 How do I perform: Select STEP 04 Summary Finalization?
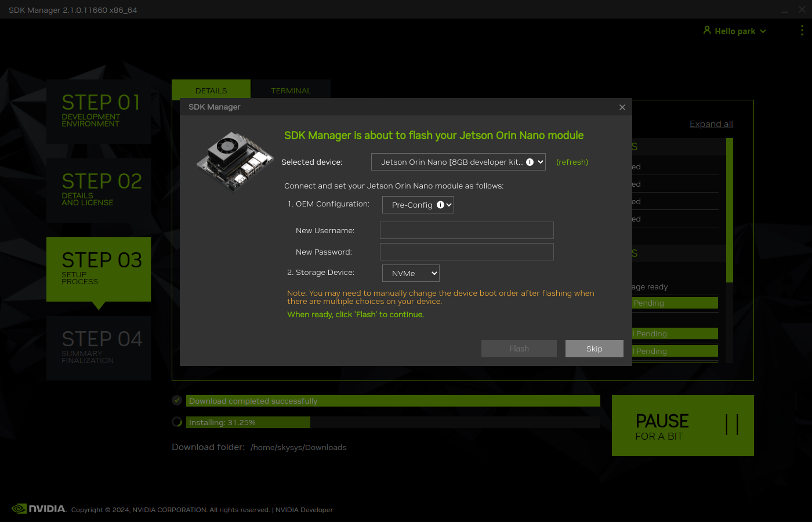pyautogui.click(x=99, y=348)
